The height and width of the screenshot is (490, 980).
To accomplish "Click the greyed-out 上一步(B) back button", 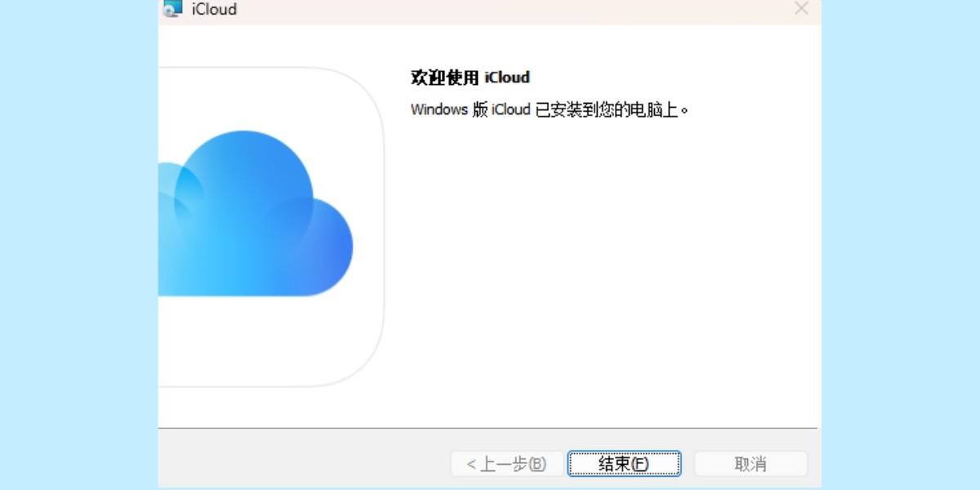I will [506, 464].
